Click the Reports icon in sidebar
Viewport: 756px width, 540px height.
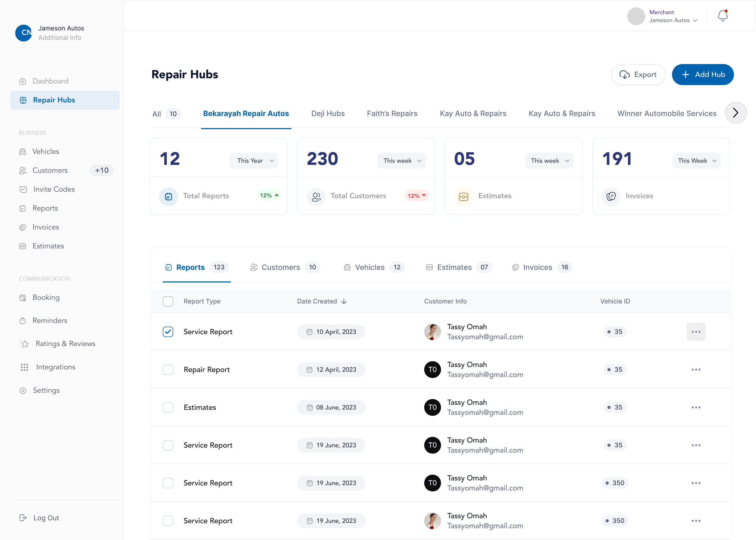click(23, 208)
